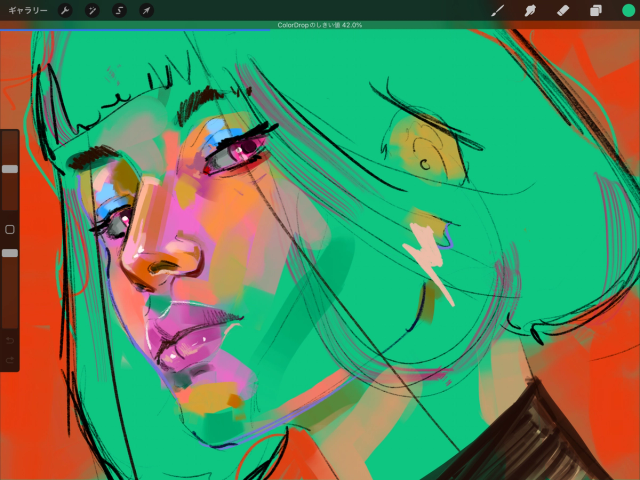Open the Layers panel

point(595,10)
